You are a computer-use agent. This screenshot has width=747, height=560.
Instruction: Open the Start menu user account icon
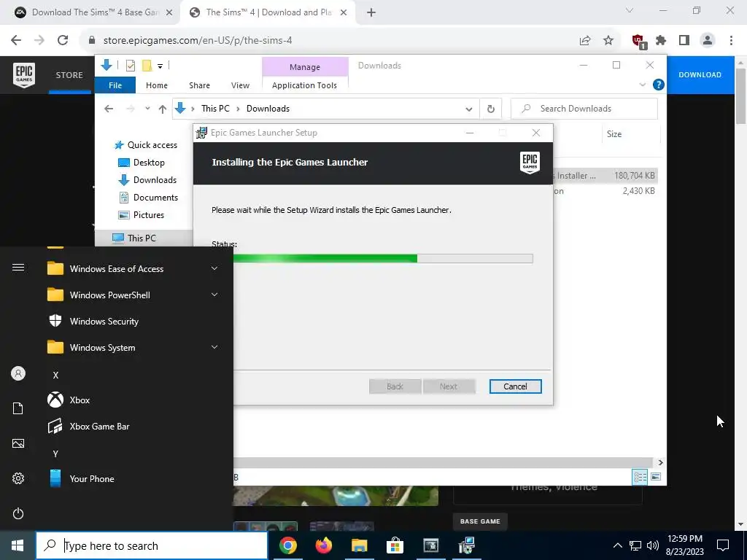[x=18, y=373]
